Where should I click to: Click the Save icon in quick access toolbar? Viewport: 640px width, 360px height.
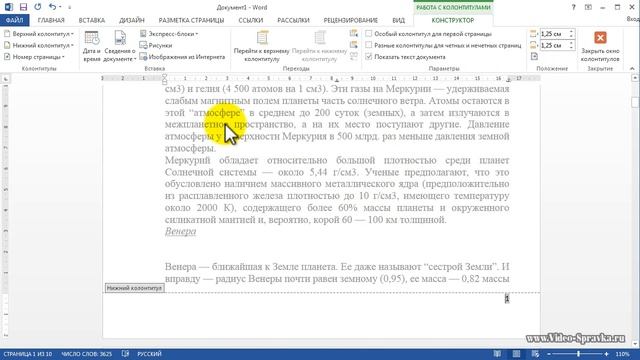(x=23, y=7)
